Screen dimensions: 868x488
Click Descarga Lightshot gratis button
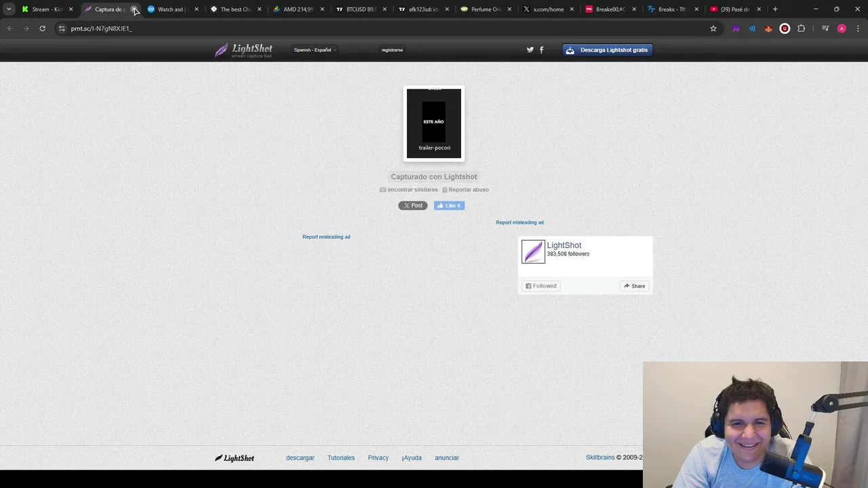[x=608, y=50]
